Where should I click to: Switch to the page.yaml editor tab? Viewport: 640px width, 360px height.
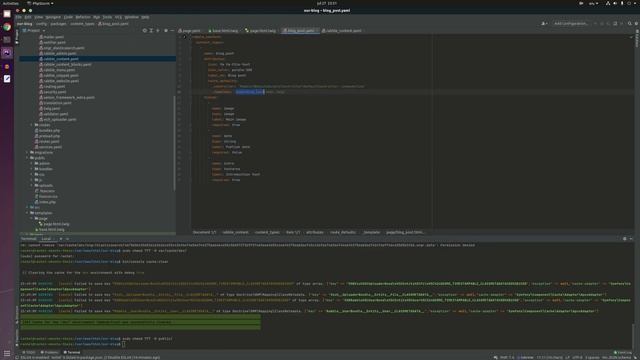click(189, 31)
